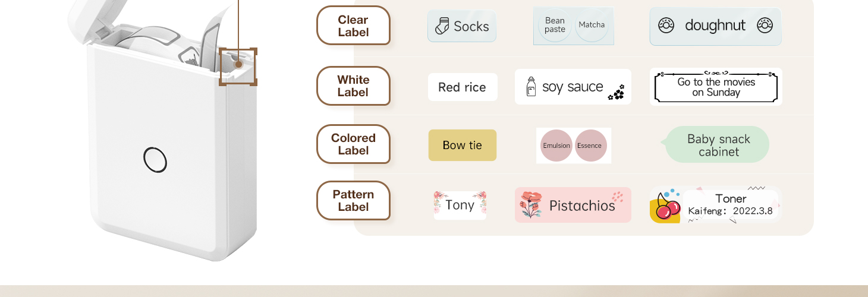Click the Red rice white label

pyautogui.click(x=463, y=87)
